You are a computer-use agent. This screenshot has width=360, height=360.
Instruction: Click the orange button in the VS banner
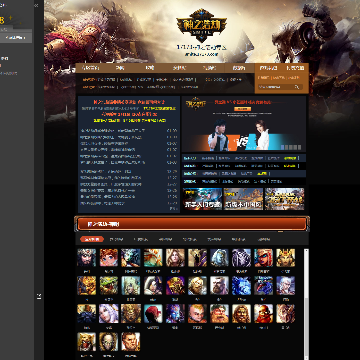[x=242, y=109]
